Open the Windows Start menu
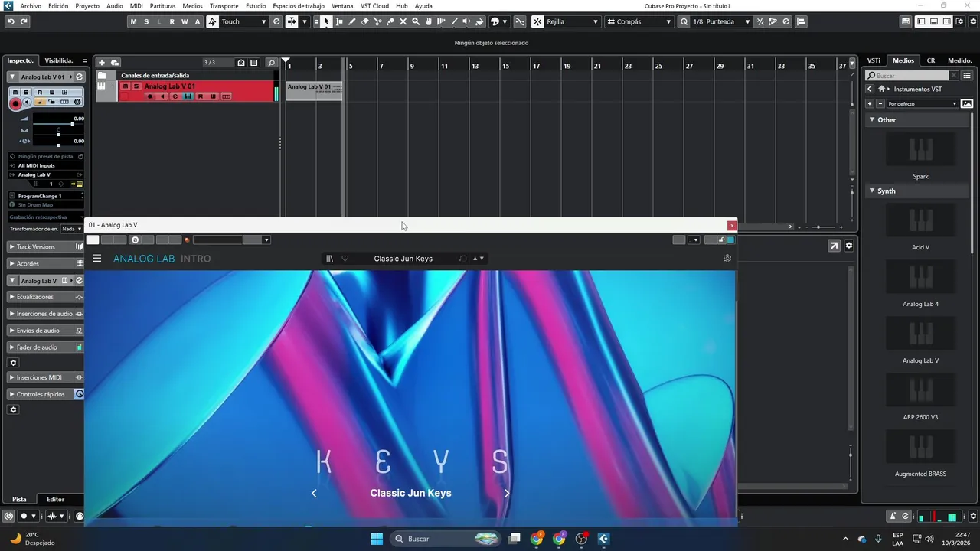Screen dimensions: 980x551 [377, 539]
